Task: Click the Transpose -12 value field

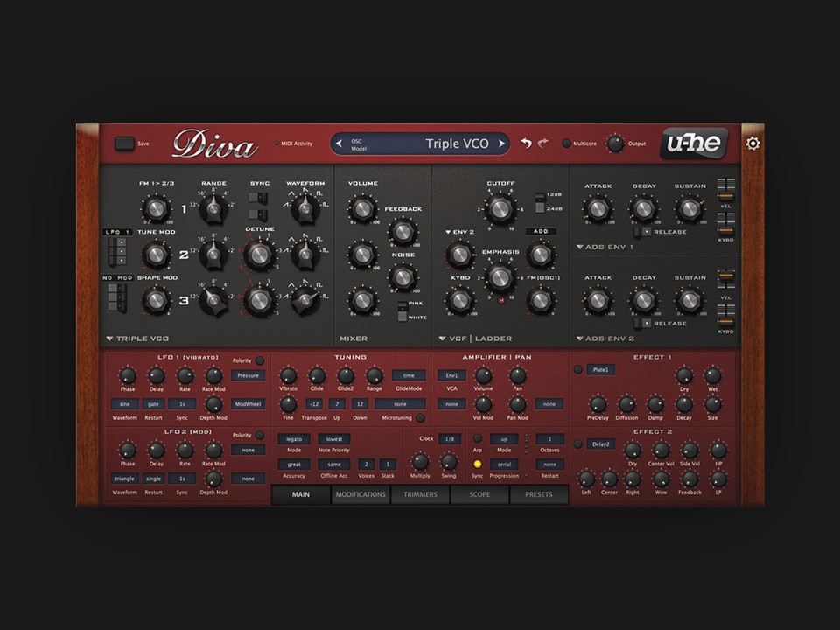Action: coord(314,404)
